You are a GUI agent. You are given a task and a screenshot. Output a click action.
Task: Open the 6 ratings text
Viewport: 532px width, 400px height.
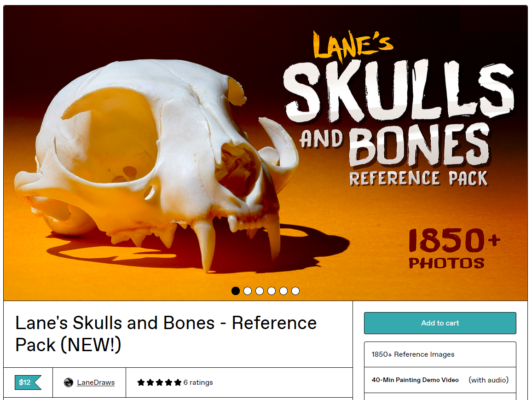coord(198,383)
